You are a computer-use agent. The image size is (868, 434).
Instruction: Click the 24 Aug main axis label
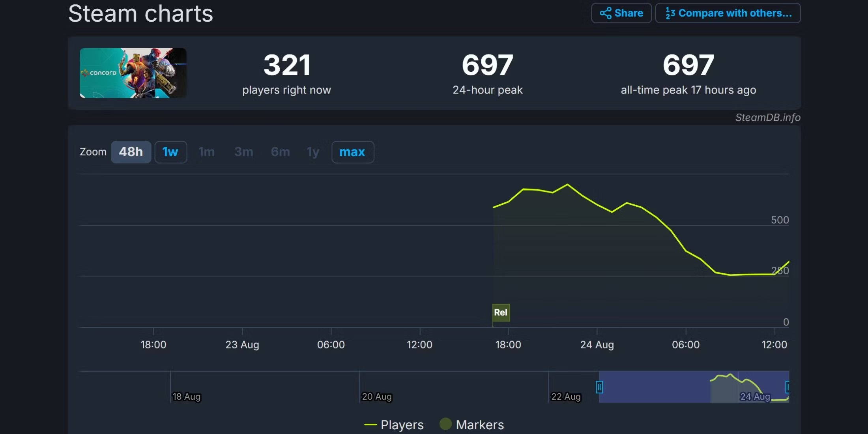coord(597,345)
